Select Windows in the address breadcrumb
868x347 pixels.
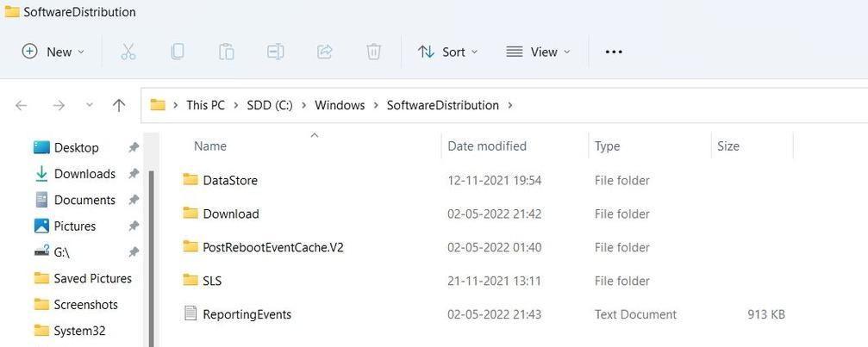(x=340, y=105)
